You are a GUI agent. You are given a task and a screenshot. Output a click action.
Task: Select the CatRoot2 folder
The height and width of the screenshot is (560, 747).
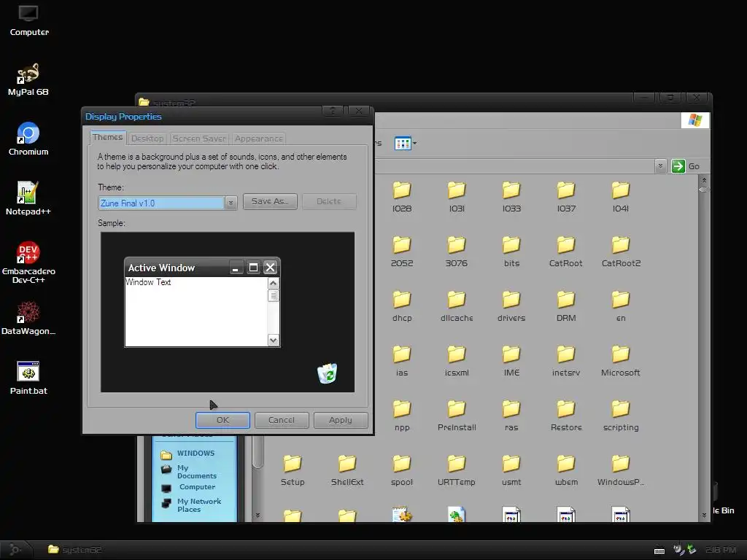coord(621,252)
